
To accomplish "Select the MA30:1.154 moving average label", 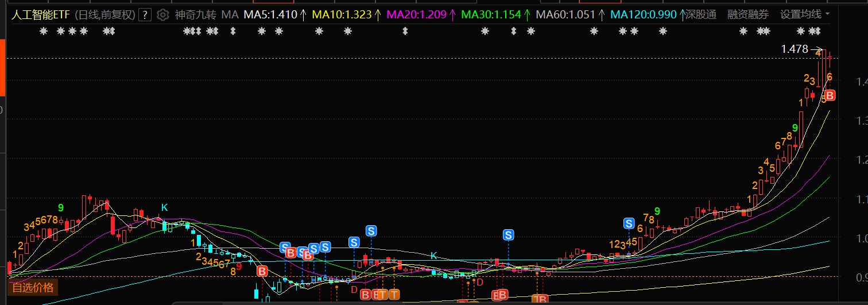I will pyautogui.click(x=491, y=15).
